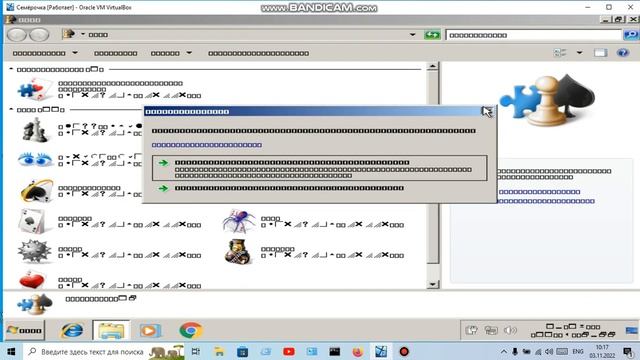
Task: Open the first blue link in right pane
Action: [x=539, y=192]
